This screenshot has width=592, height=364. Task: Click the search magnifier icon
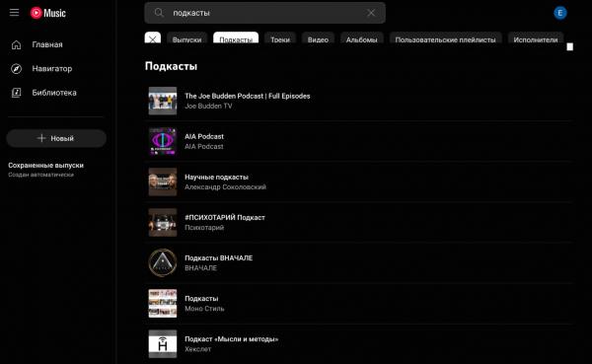[x=159, y=13]
